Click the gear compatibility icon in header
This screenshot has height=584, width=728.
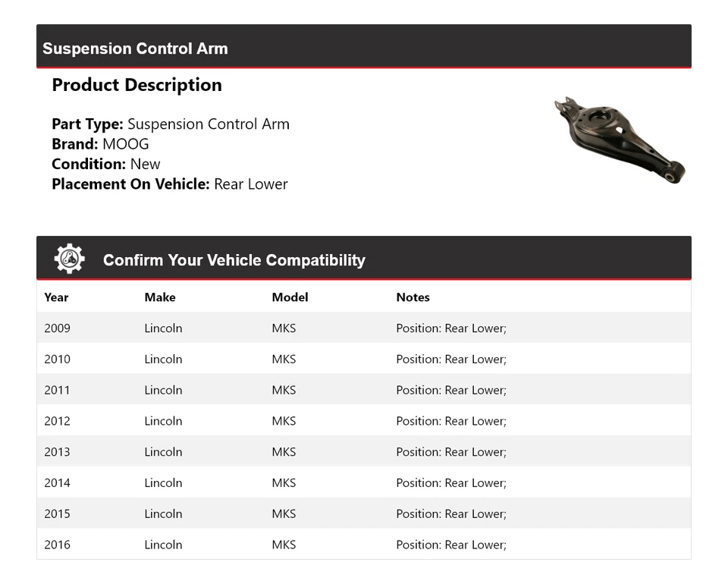pos(68,258)
